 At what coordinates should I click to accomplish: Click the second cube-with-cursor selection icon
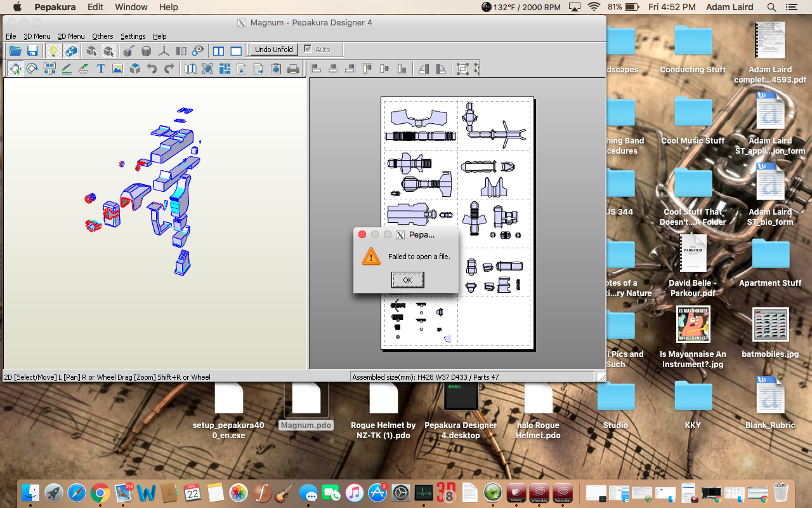108,51
